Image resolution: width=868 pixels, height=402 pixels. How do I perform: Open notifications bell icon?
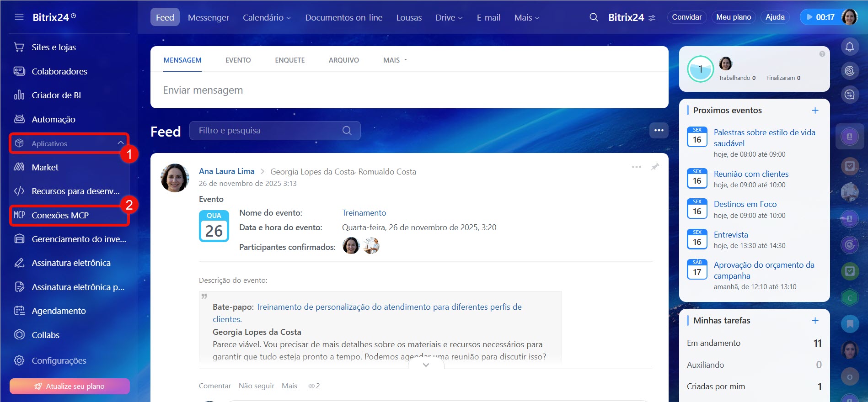(849, 47)
